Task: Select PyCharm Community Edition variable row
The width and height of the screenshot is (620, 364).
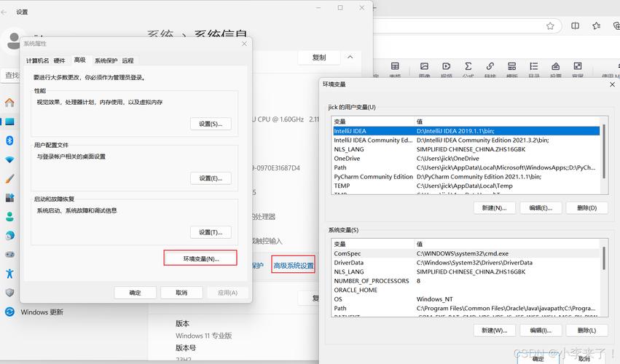Action: (x=466, y=176)
